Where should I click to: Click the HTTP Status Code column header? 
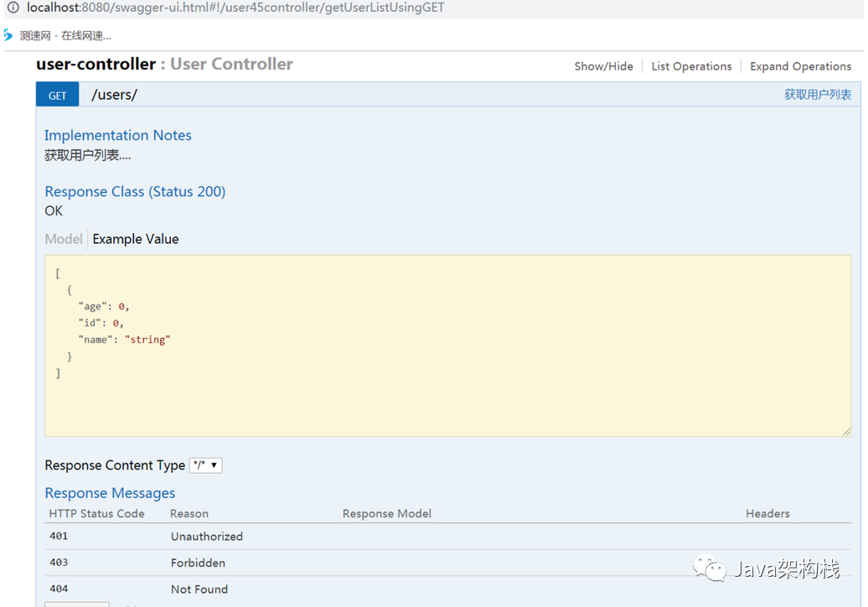(x=97, y=513)
